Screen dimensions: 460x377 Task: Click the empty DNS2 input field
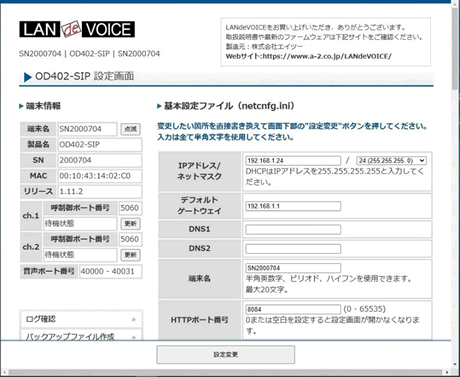(293, 249)
